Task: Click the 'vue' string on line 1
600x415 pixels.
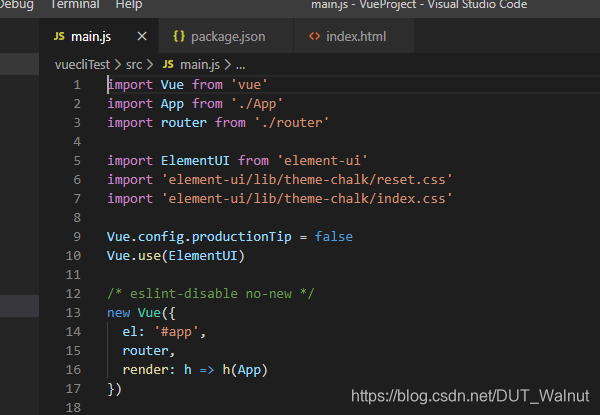Action: pos(249,85)
